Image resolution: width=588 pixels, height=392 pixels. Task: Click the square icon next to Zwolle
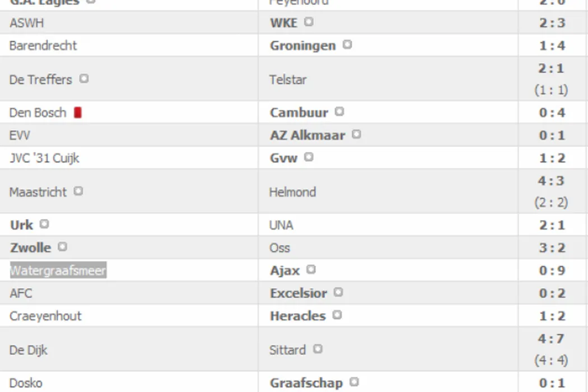[x=62, y=247]
